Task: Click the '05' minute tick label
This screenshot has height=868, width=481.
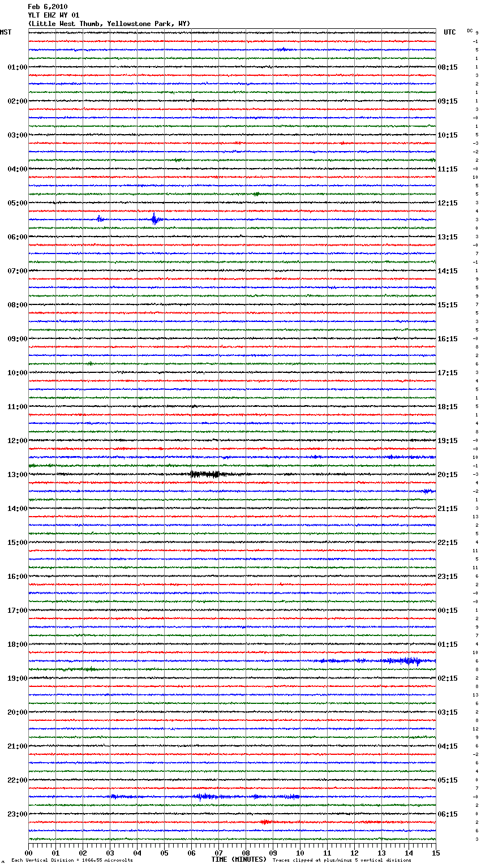Action: (164, 853)
